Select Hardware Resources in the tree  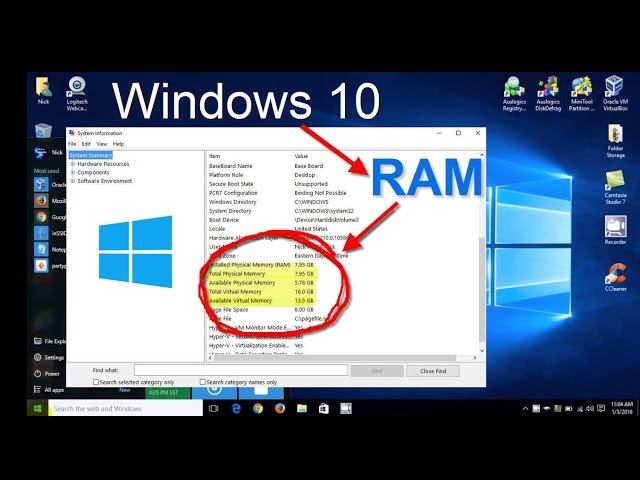(103, 164)
